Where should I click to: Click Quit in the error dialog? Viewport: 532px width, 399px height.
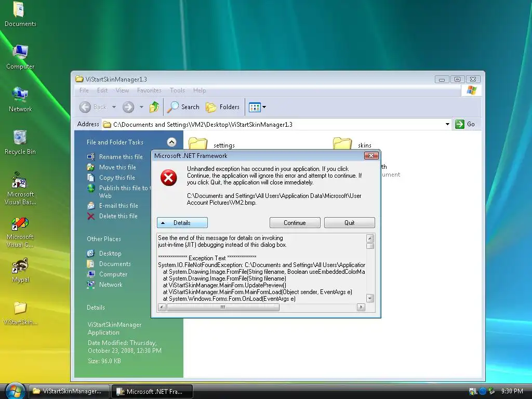pyautogui.click(x=350, y=223)
